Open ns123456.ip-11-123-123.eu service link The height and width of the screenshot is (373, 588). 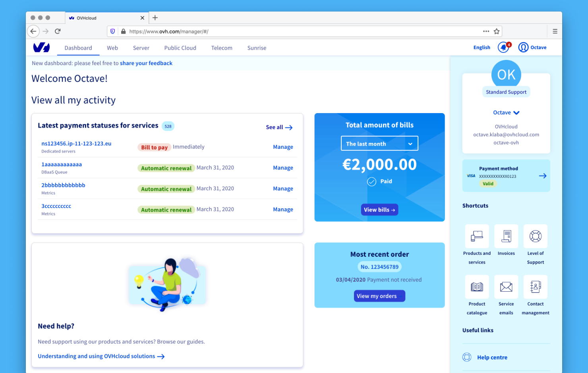76,144
